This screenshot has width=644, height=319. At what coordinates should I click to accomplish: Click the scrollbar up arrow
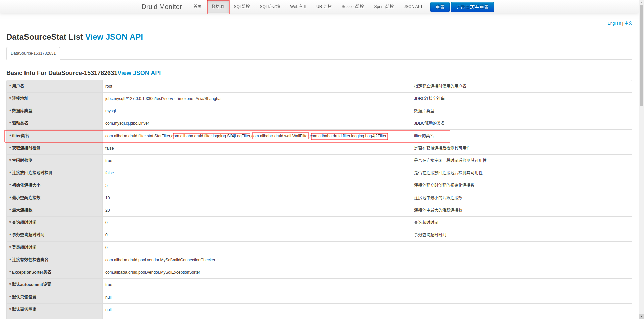coord(641,2)
